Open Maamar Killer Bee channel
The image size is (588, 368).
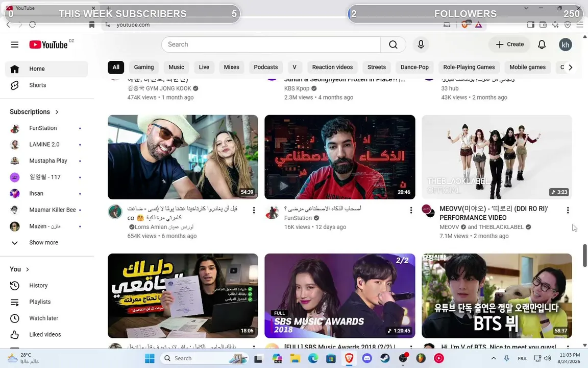pos(46,210)
